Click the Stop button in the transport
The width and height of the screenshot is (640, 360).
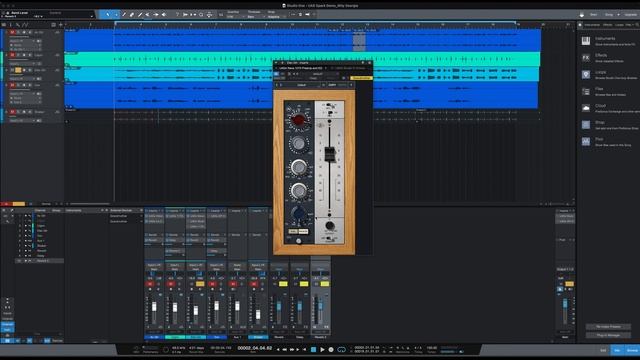(x=313, y=349)
